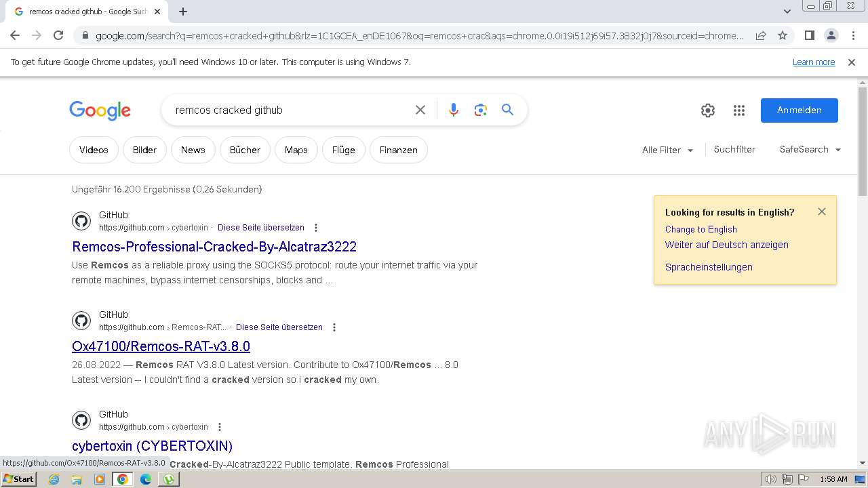Toggle the browser side panel
This screenshot has width=868, height=488.
(809, 35)
